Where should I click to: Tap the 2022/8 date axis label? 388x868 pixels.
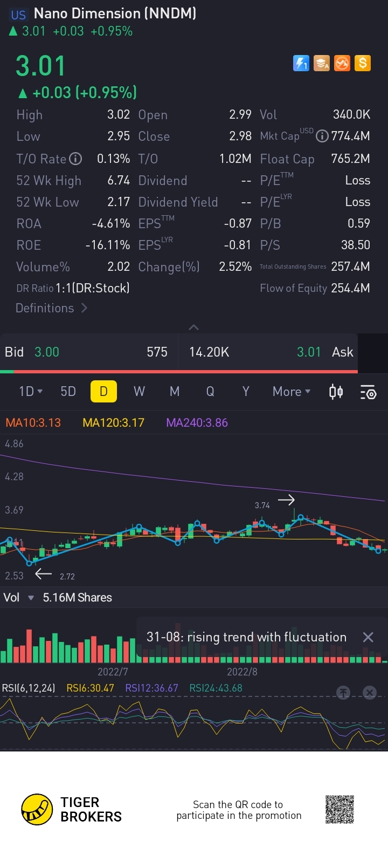point(242,672)
